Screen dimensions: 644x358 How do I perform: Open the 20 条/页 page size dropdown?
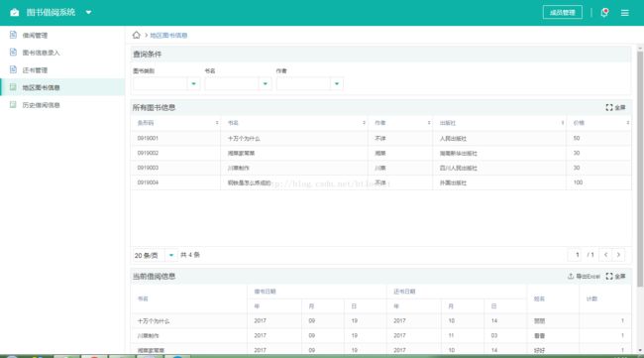click(171, 255)
